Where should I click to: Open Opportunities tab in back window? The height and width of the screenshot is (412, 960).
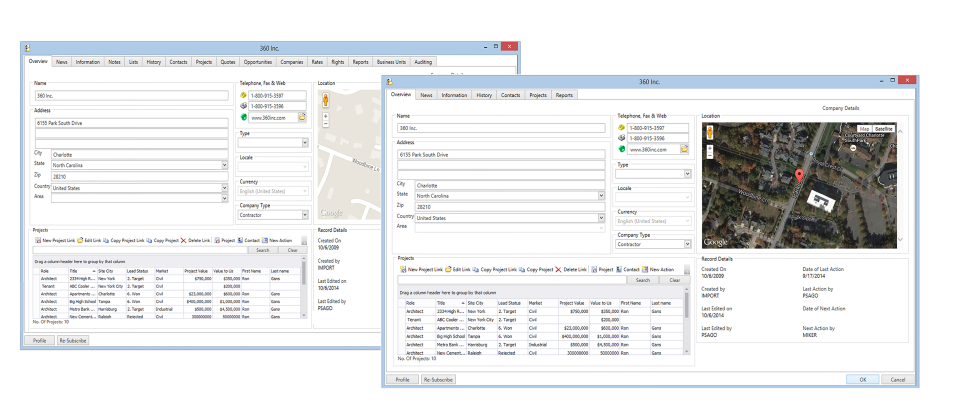tap(258, 62)
